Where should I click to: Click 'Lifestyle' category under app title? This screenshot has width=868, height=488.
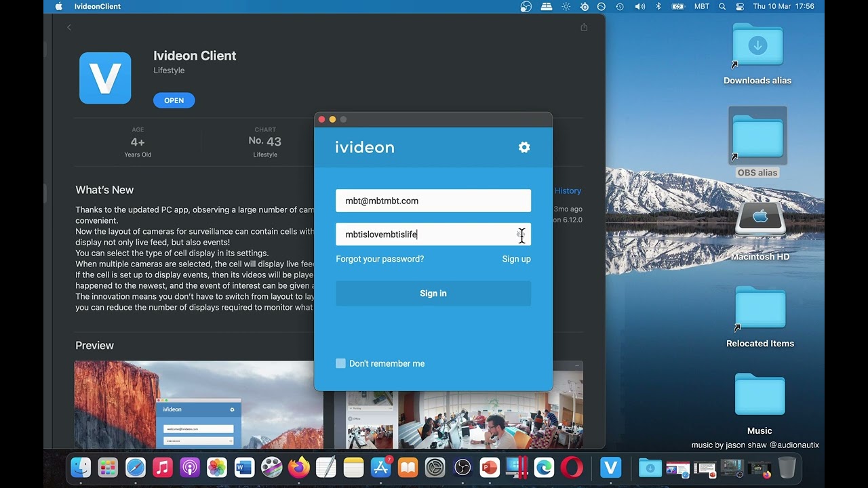(x=169, y=70)
